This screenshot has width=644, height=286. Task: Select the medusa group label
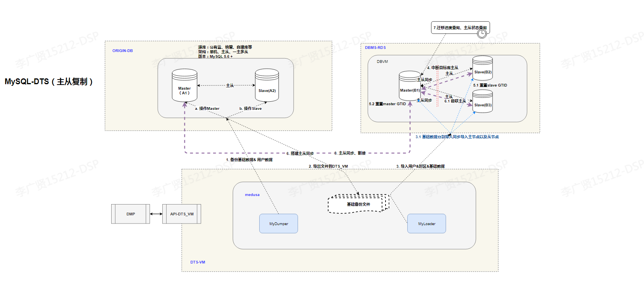[x=252, y=195]
